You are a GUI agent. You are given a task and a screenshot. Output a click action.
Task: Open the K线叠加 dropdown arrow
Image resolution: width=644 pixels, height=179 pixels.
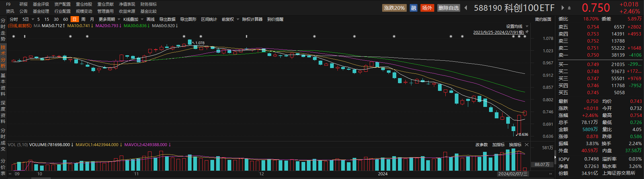tap(142, 19)
